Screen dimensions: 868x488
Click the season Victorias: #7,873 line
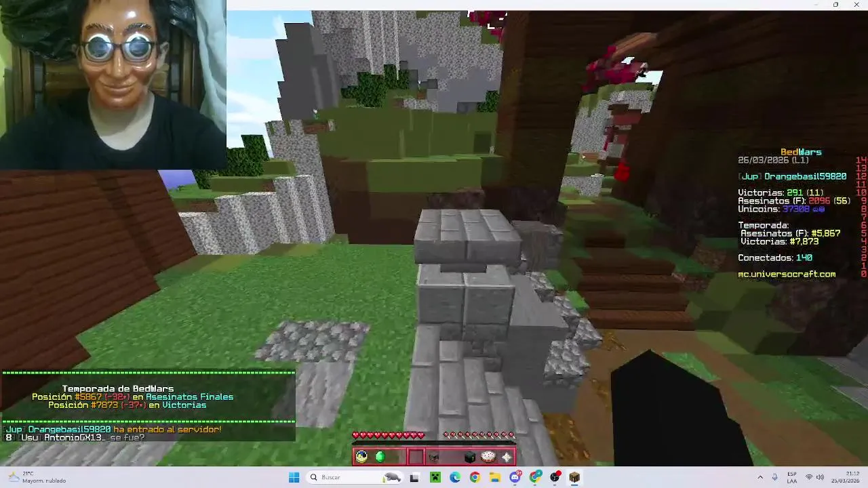pyautogui.click(x=779, y=241)
